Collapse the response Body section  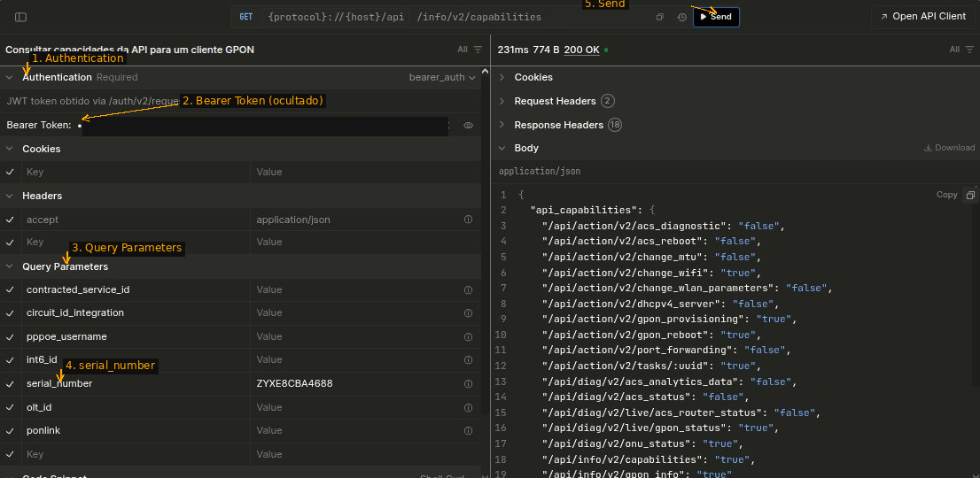pos(502,148)
